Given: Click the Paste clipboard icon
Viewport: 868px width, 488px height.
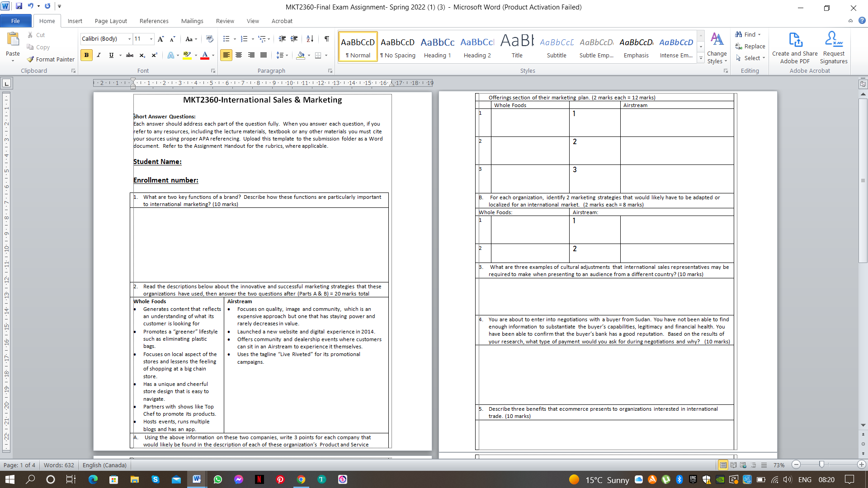Looking at the screenshot, I should tap(13, 40).
